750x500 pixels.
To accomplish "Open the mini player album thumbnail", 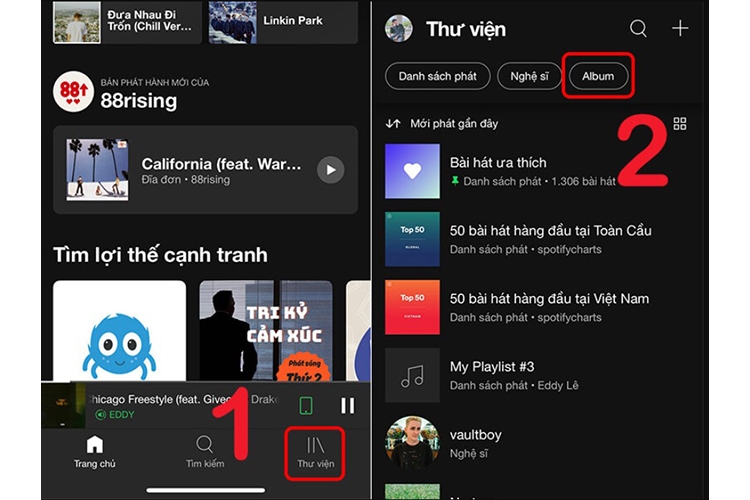I will click(x=63, y=405).
